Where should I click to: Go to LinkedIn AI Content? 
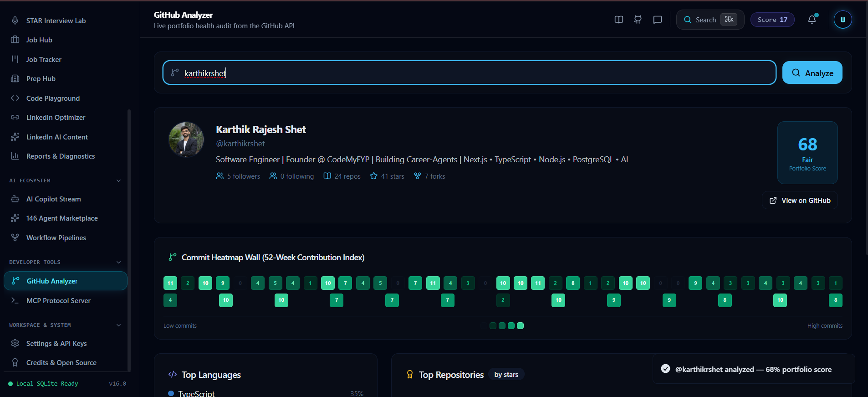pyautogui.click(x=66, y=137)
